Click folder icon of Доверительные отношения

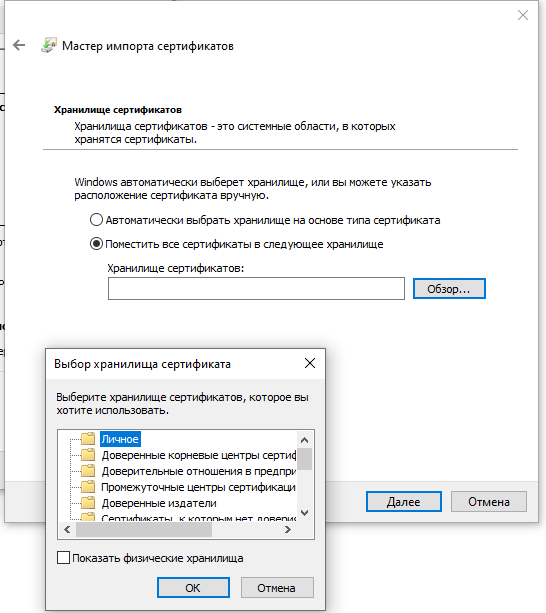(88, 471)
